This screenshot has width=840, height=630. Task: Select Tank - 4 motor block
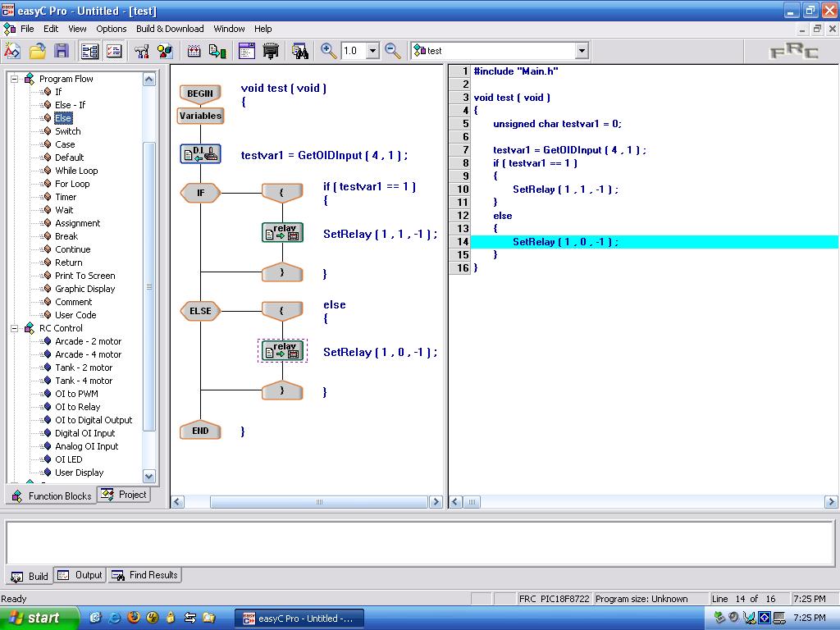tap(84, 381)
